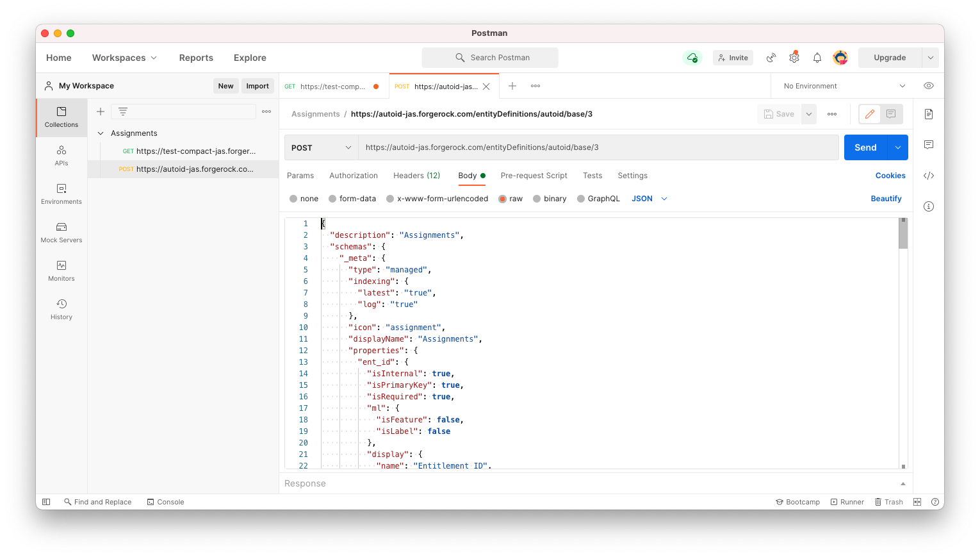Open the request info icon
Viewport: 980px width, 557px height.
[x=929, y=206]
